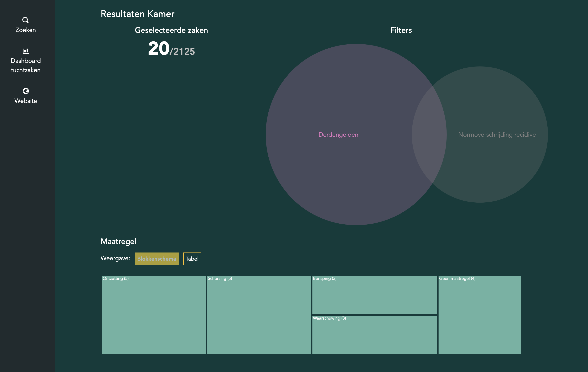Image resolution: width=588 pixels, height=372 pixels.
Task: Click the selected count 20
Action: pyautogui.click(x=159, y=48)
